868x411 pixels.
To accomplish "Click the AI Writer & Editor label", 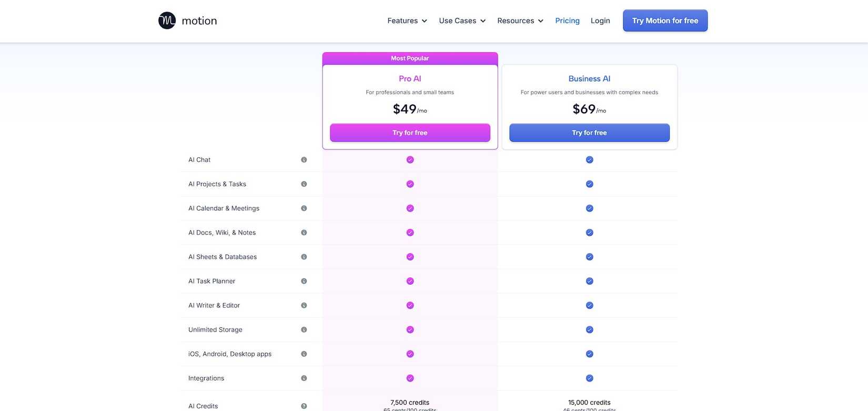I will point(214,305).
